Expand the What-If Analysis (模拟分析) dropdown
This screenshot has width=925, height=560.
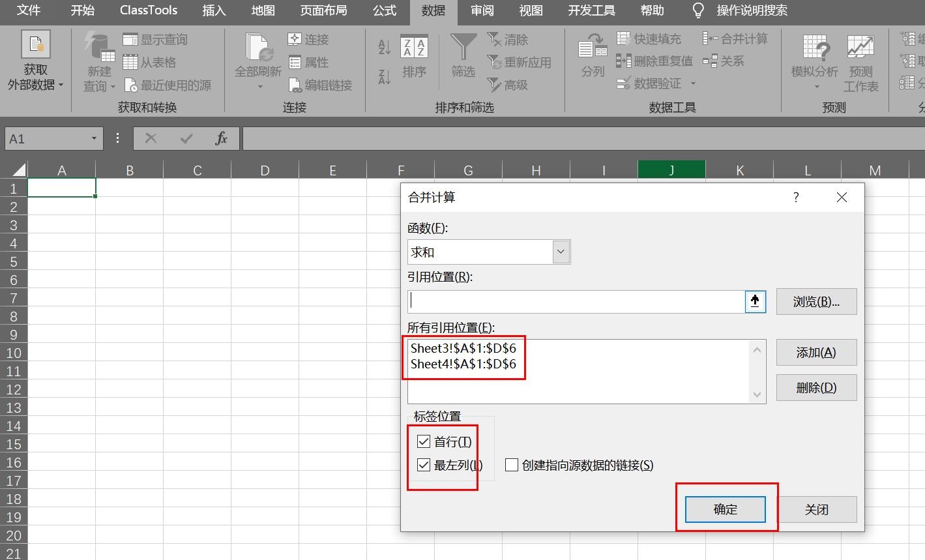pos(815,86)
